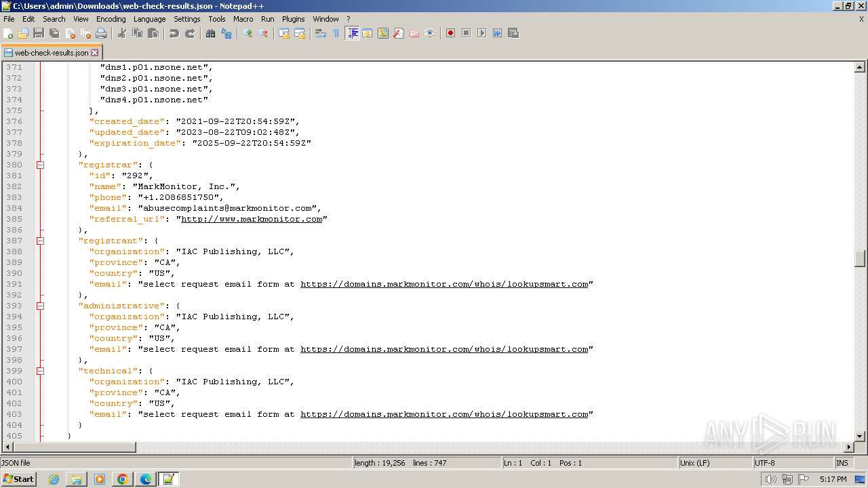Collapse the "registrant" fold at line 387
Viewport: 868px width, 488px height.
tap(41, 241)
